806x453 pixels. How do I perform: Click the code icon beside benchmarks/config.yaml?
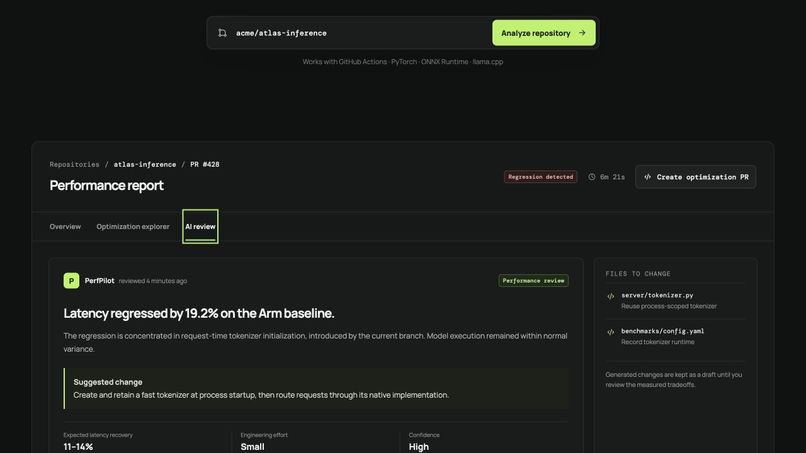pyautogui.click(x=611, y=332)
